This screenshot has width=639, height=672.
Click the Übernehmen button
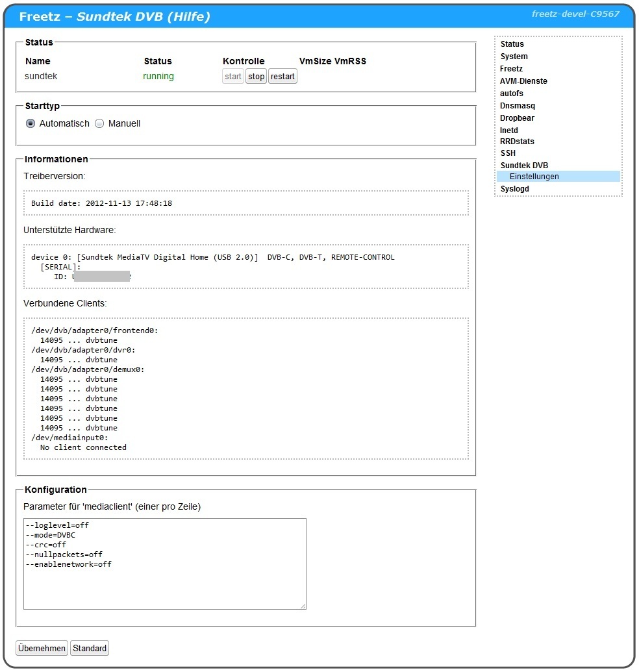pyautogui.click(x=42, y=648)
